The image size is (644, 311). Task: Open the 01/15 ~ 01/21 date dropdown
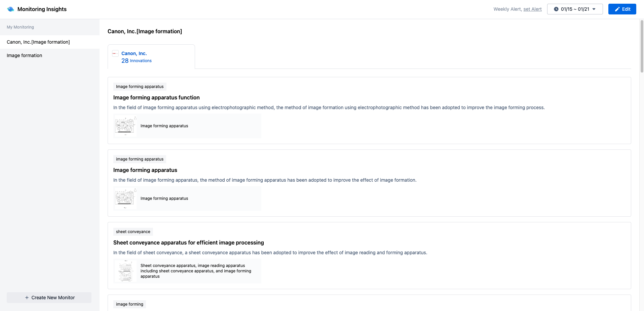coord(575,9)
